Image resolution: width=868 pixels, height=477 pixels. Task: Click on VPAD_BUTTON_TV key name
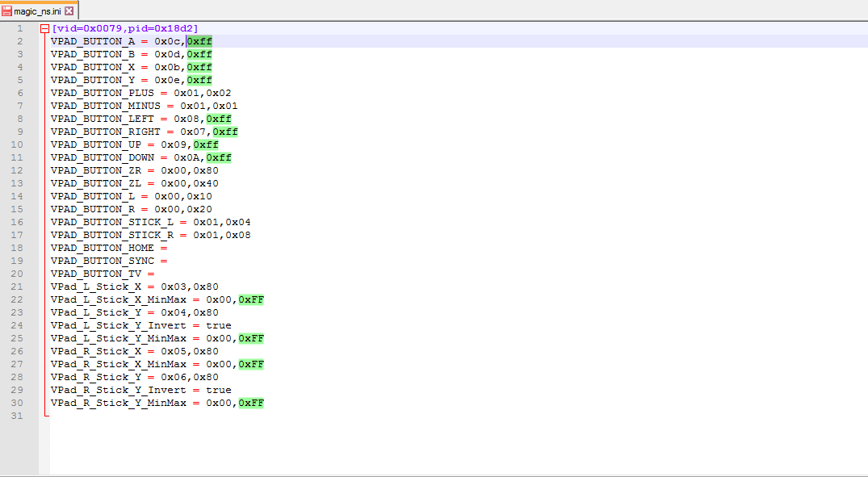point(96,274)
